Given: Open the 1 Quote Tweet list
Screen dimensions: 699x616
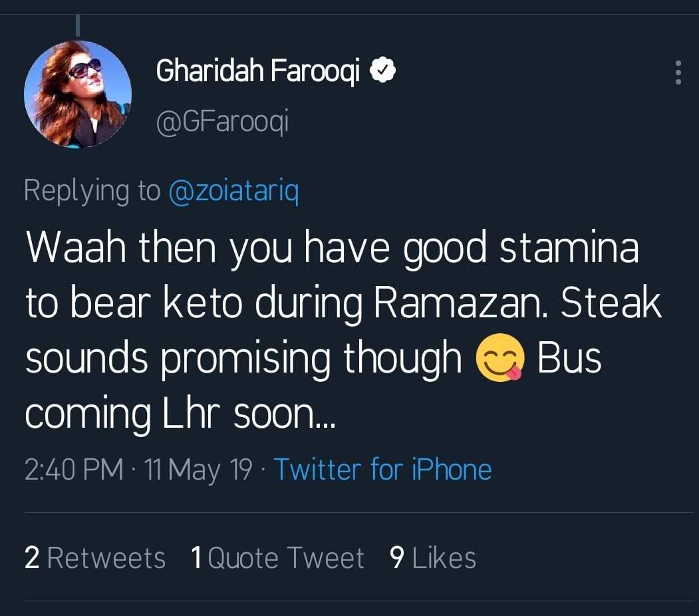Looking at the screenshot, I should [x=277, y=557].
